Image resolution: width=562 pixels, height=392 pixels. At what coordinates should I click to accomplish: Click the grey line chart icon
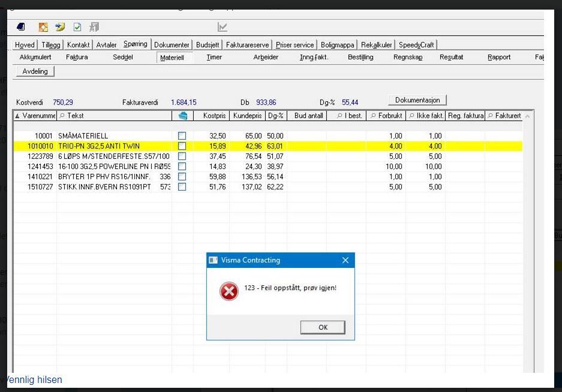tap(222, 27)
